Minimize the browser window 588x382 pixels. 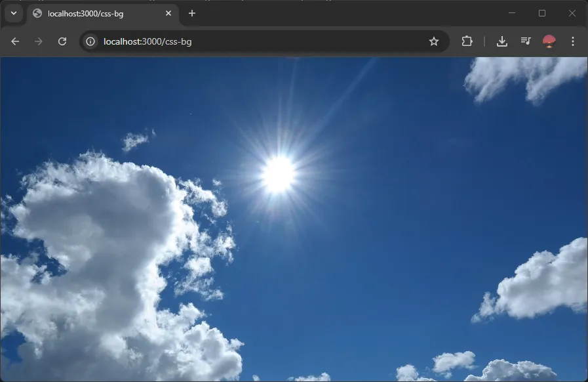pos(512,13)
